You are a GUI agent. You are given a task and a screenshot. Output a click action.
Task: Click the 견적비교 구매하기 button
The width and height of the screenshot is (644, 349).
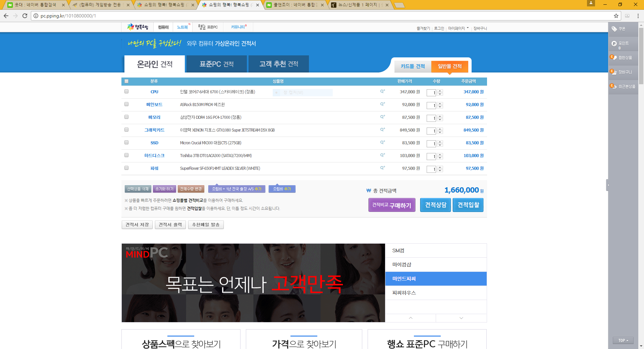[x=391, y=205]
